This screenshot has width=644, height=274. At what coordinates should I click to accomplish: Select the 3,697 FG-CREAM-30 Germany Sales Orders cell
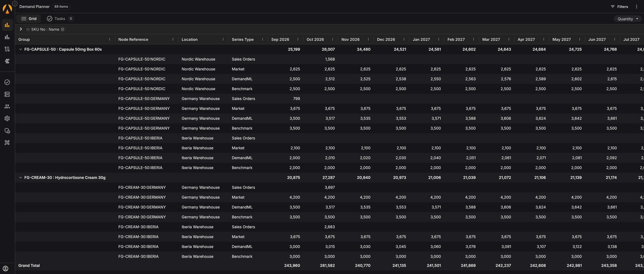click(x=330, y=188)
